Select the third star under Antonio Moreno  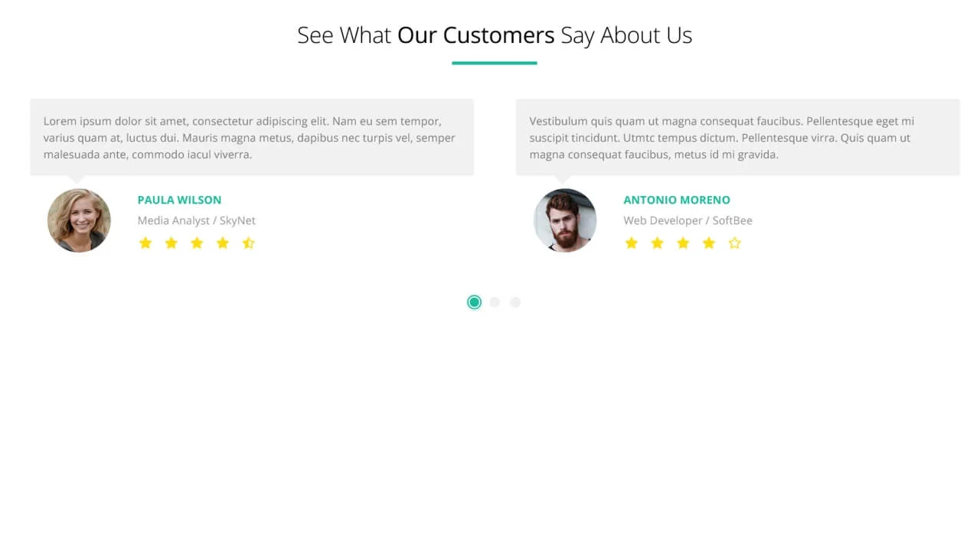tap(682, 243)
